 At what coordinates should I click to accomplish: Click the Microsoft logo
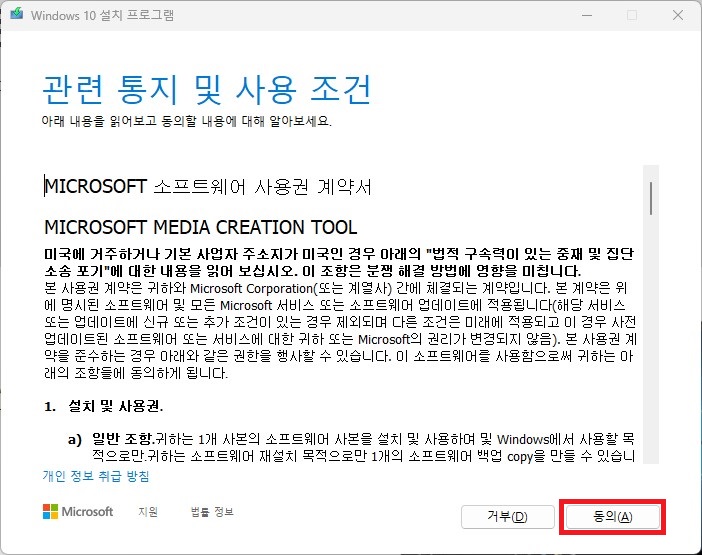(x=78, y=512)
